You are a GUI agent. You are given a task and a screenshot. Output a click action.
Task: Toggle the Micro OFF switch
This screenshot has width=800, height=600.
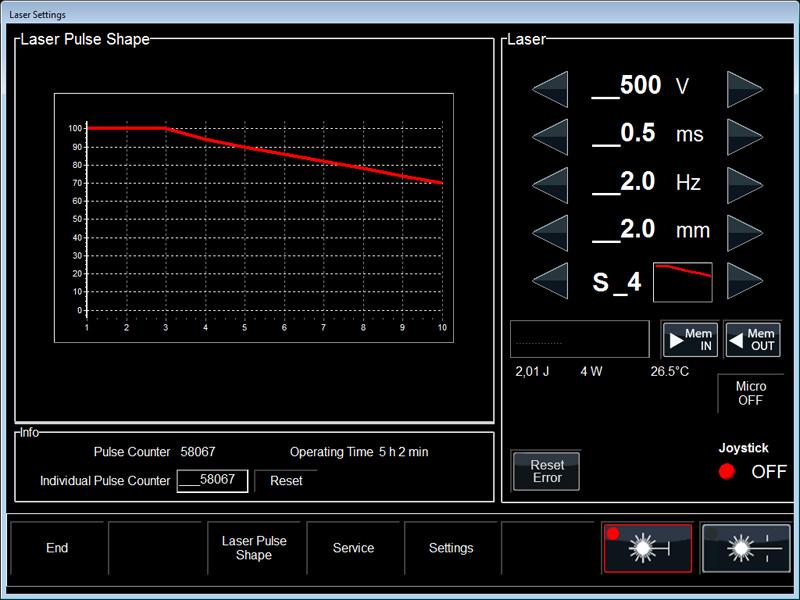coord(750,393)
